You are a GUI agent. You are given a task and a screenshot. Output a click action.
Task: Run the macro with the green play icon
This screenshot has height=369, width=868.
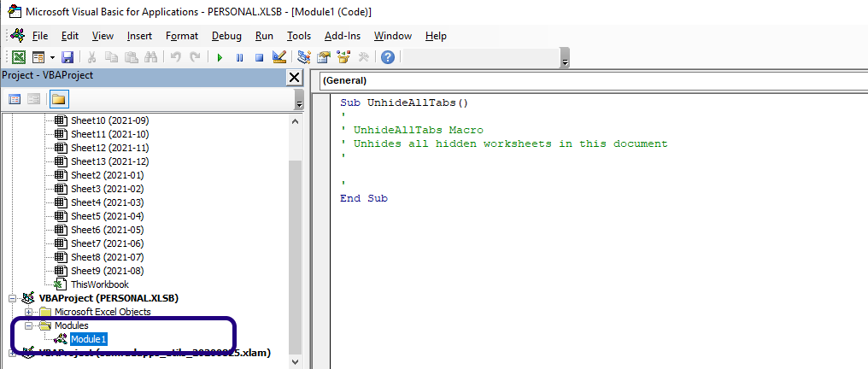220,57
